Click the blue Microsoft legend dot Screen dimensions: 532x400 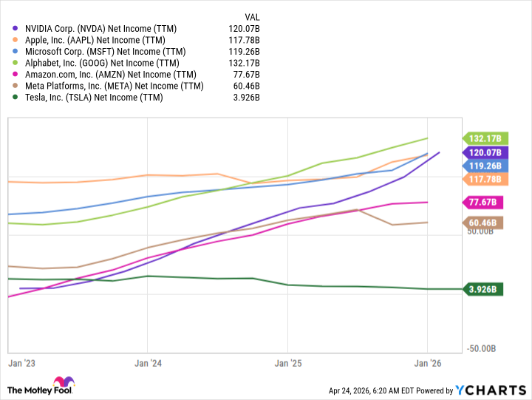click(17, 52)
